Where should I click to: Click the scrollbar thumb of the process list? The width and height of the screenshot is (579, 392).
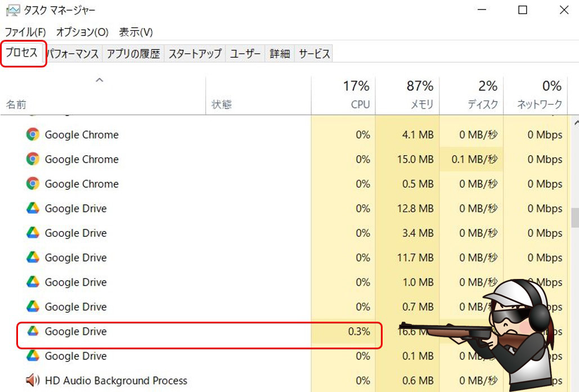575,218
